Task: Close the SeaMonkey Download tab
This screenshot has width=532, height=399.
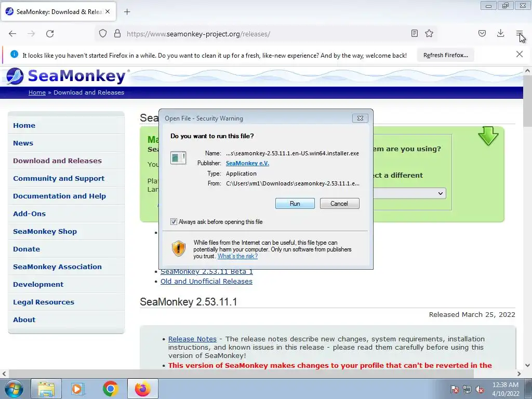Action: [x=108, y=11]
